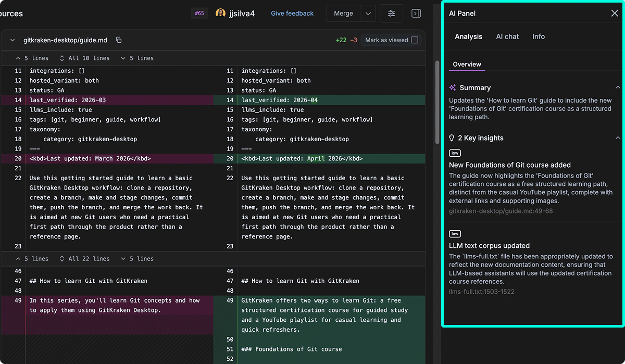Click the +22 additions count

tap(341, 40)
